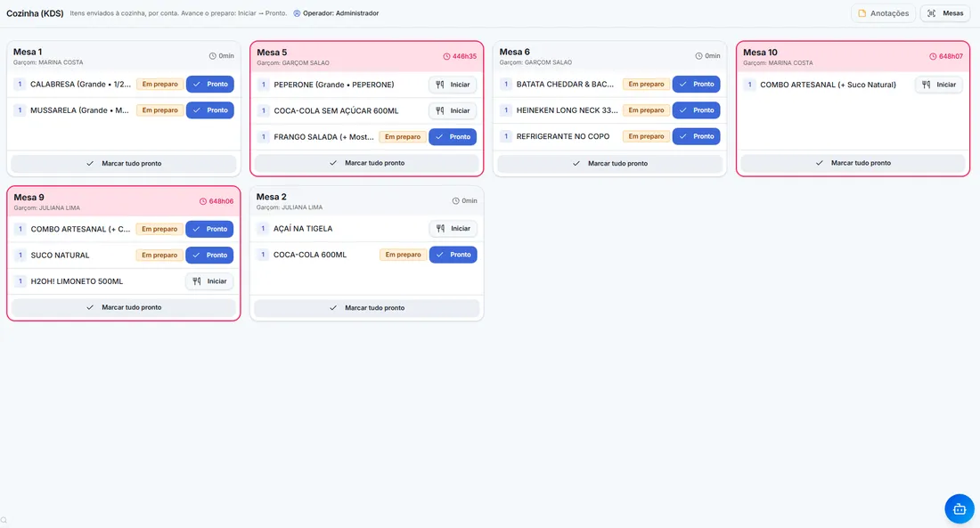Mark BATATA CHEDDAR & BACON as Pronto

(x=697, y=85)
